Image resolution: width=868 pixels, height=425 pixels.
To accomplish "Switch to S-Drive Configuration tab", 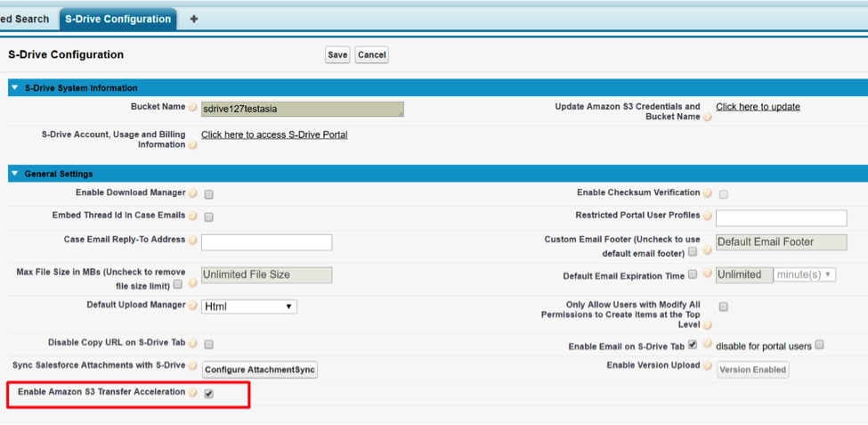I will pos(118,19).
